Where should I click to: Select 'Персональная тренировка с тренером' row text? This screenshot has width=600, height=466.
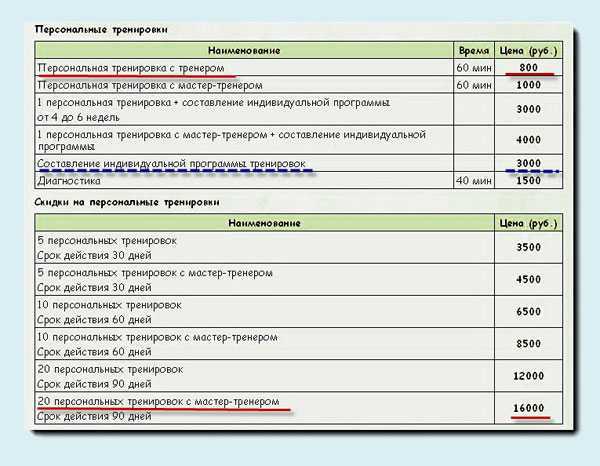click(131, 68)
